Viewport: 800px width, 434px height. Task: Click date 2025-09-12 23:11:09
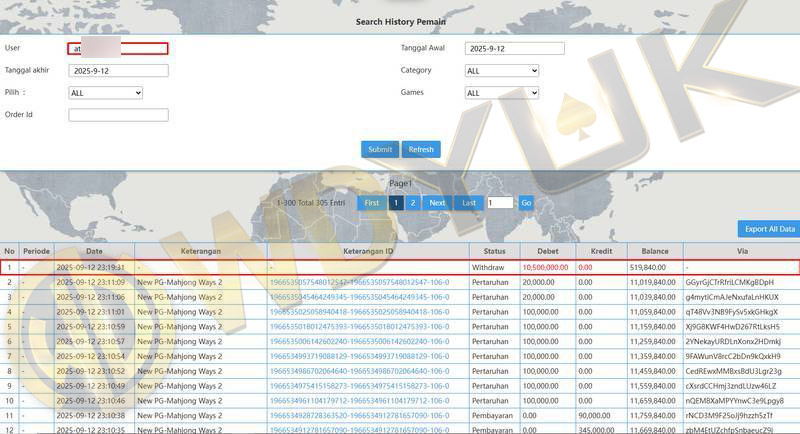90,282
